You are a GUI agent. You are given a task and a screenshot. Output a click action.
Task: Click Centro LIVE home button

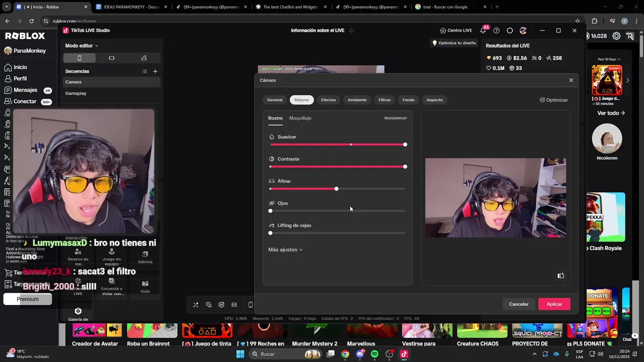point(456,31)
